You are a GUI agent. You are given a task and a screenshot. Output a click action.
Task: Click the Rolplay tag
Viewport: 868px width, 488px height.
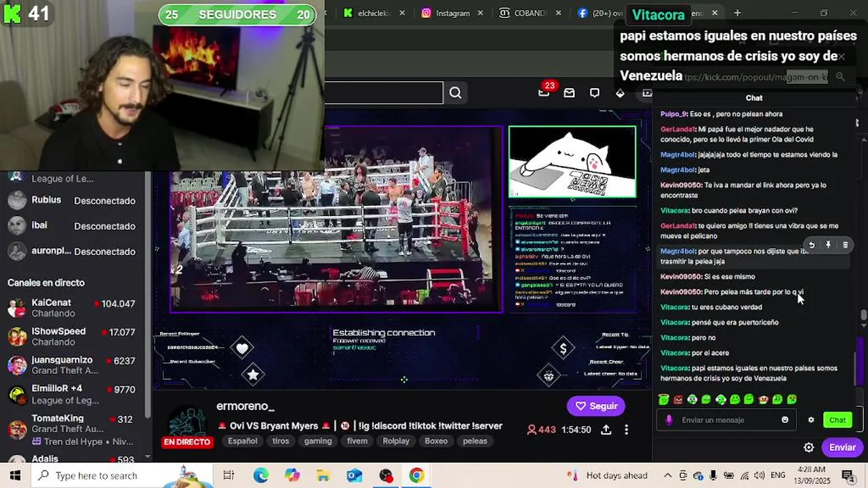pos(395,441)
